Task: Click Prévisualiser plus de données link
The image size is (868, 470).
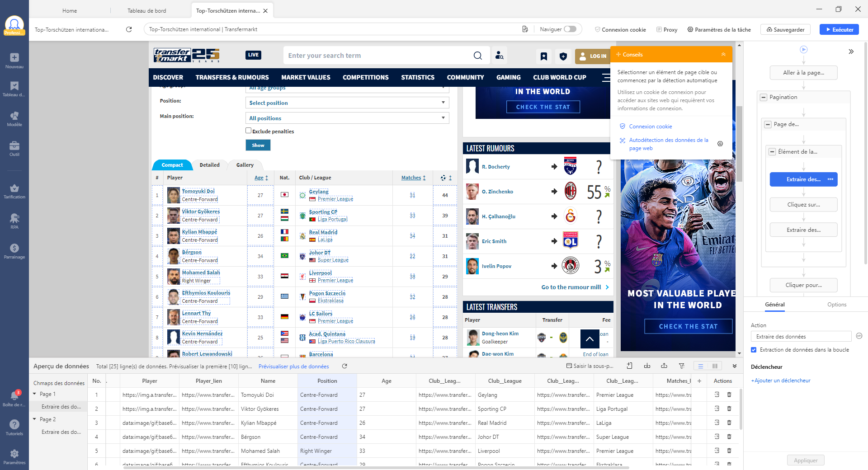Action: coord(293,367)
